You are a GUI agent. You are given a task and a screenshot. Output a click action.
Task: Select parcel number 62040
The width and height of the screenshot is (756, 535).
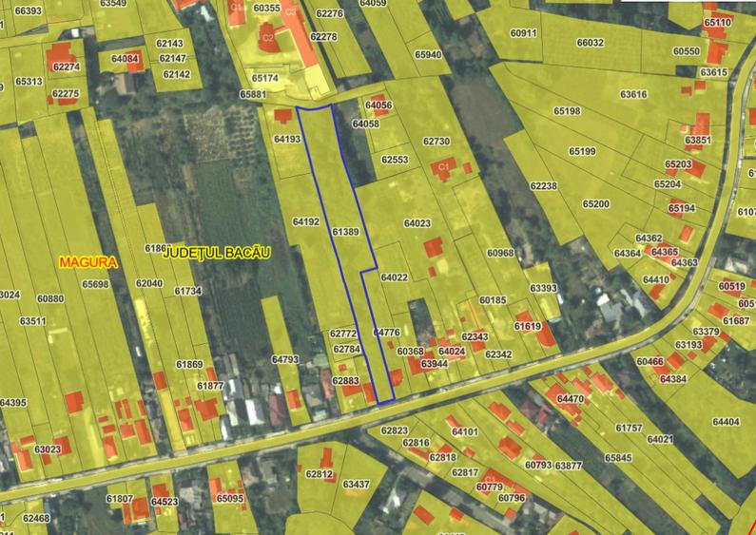pos(149,283)
